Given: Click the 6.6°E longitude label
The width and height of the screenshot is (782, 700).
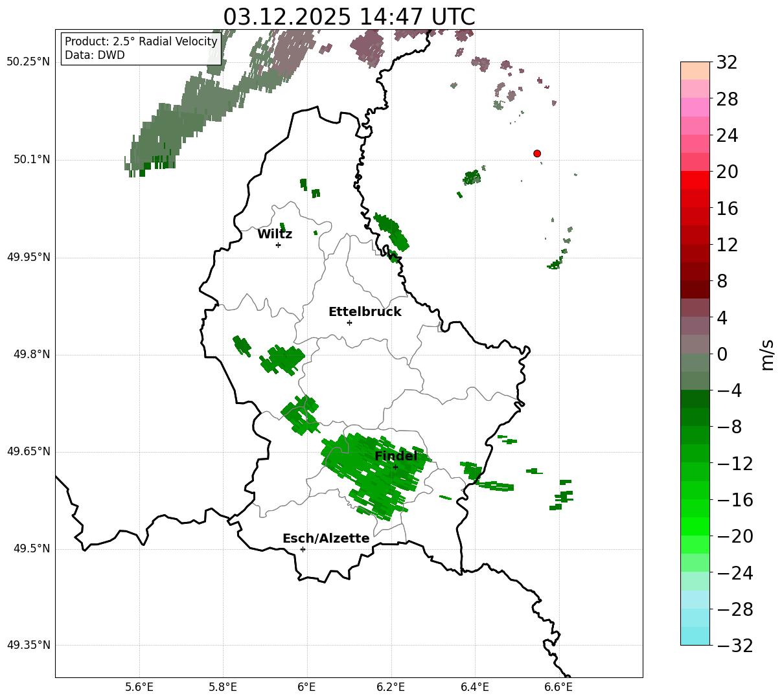Looking at the screenshot, I should [x=558, y=687].
